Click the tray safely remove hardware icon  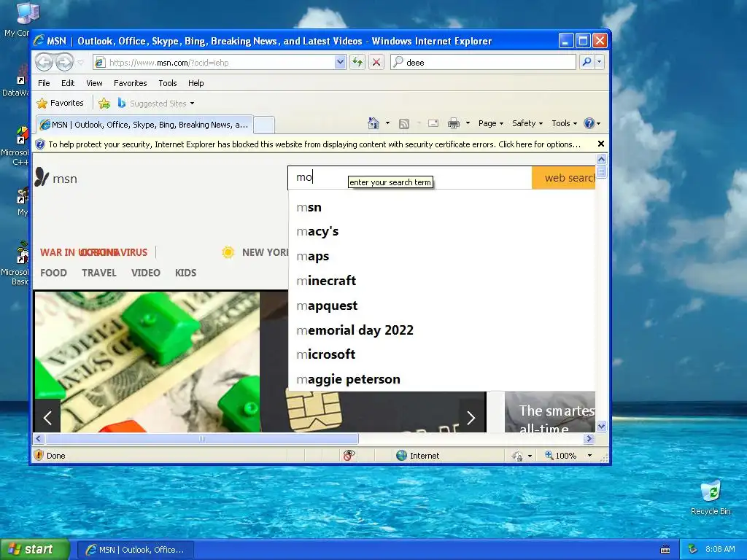point(693,549)
